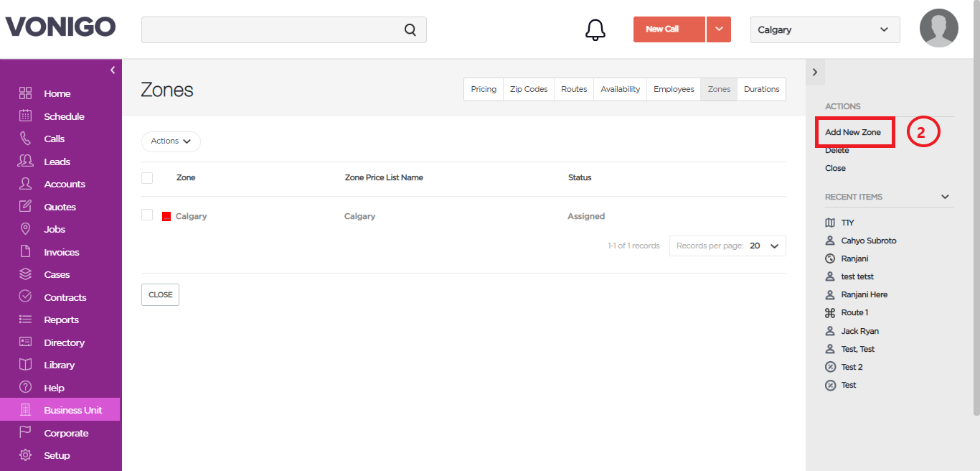Click the search magnifier icon
Image resolution: width=980 pixels, height=471 pixels.
(410, 29)
